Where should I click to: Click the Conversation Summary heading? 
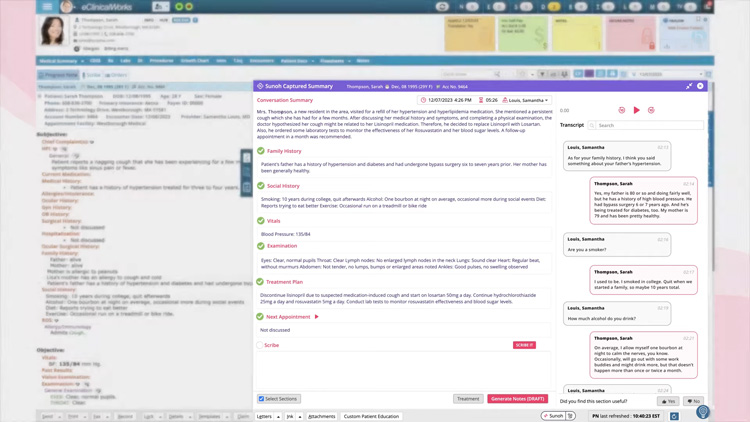[x=285, y=100]
